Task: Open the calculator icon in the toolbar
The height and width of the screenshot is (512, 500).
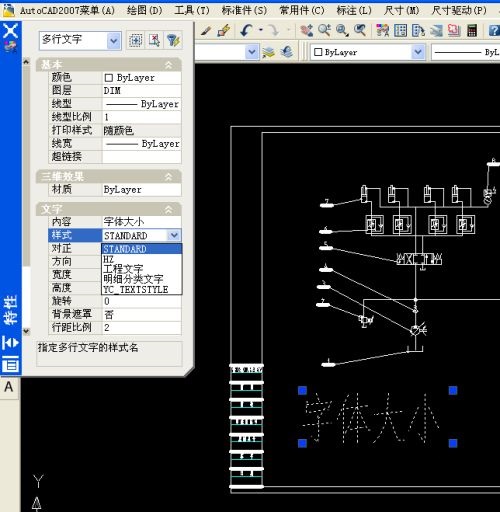Action: coord(472,30)
